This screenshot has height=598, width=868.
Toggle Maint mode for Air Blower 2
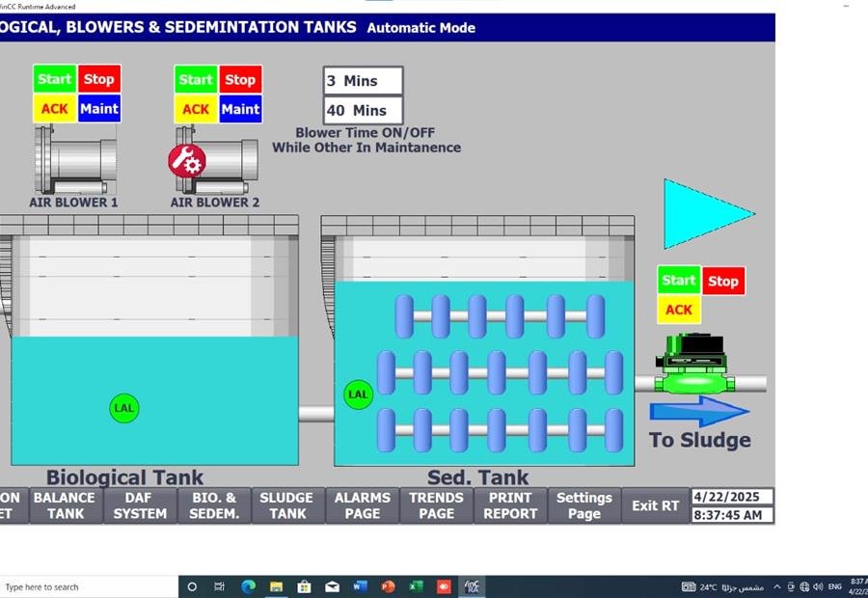coord(240,109)
